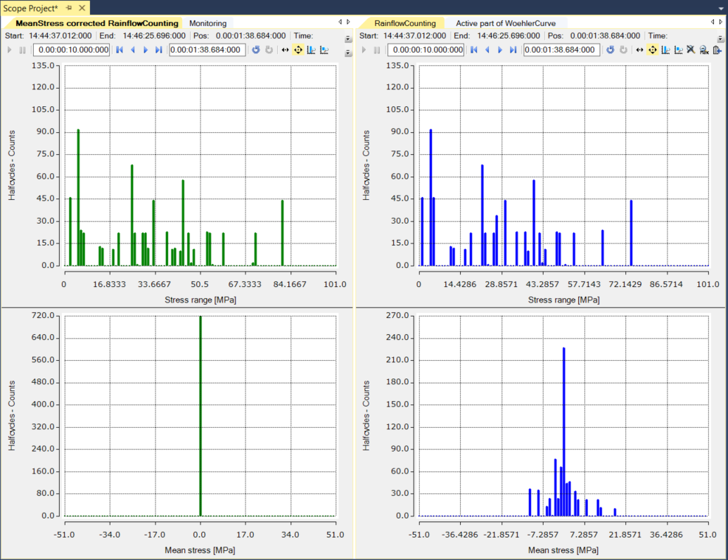The image size is (728, 560).
Task: Select horizontal zoom tool in MeanStress corrected pane
Action: [x=285, y=50]
